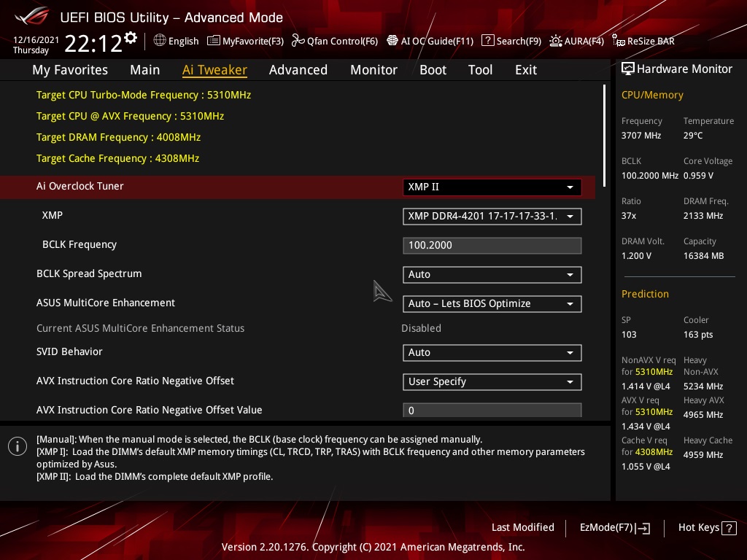Click the ROG logo

point(32,16)
